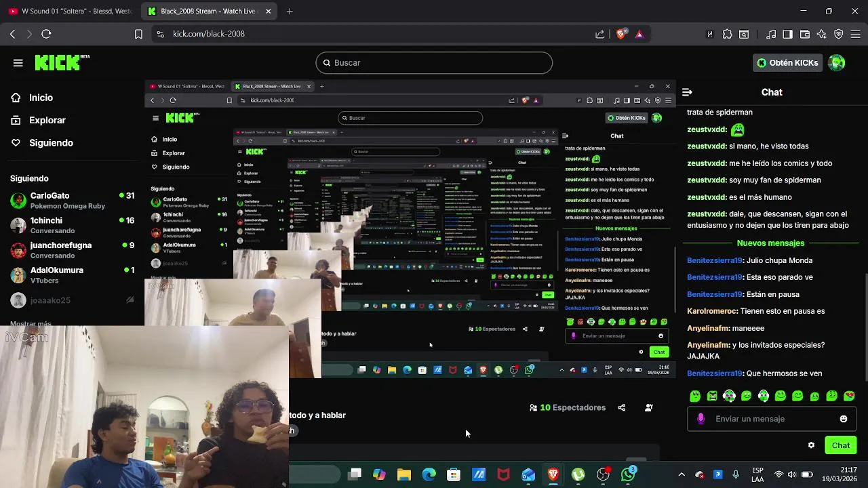
Task: Open 1chinchi channel in following list
Action: pos(72,225)
